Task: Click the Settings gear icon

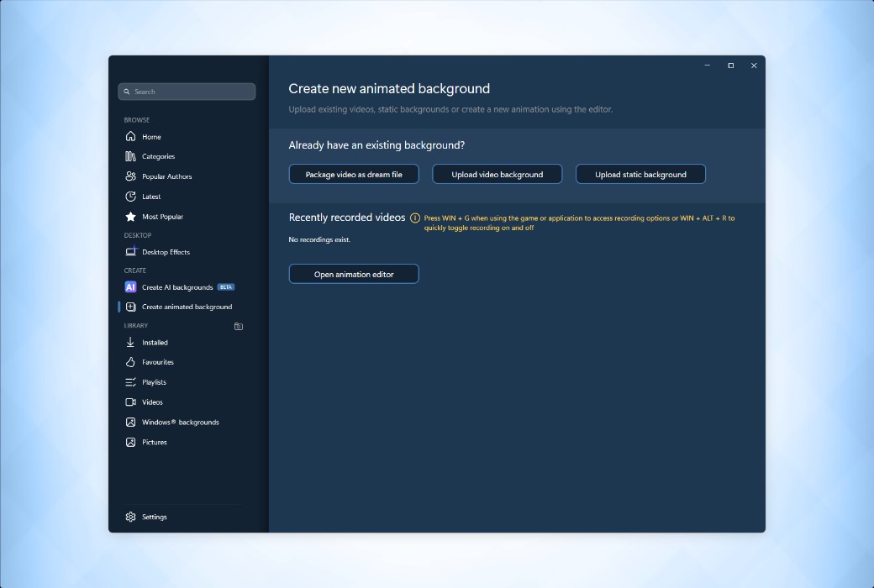Action: coord(130,517)
